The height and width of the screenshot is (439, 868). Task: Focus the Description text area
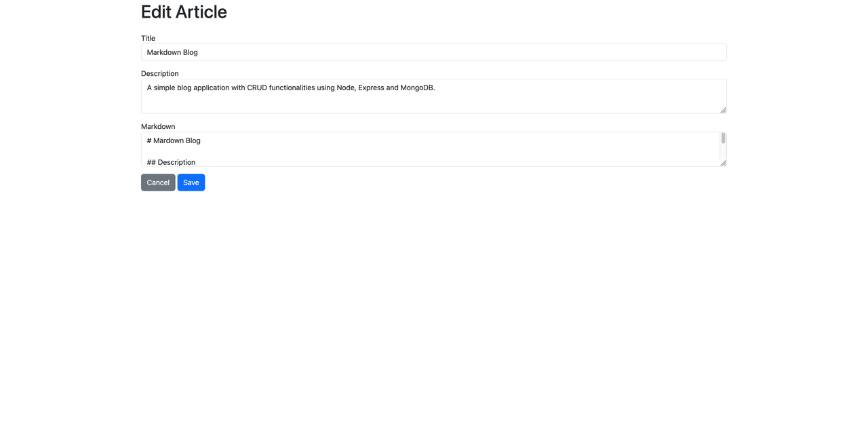coord(434,96)
